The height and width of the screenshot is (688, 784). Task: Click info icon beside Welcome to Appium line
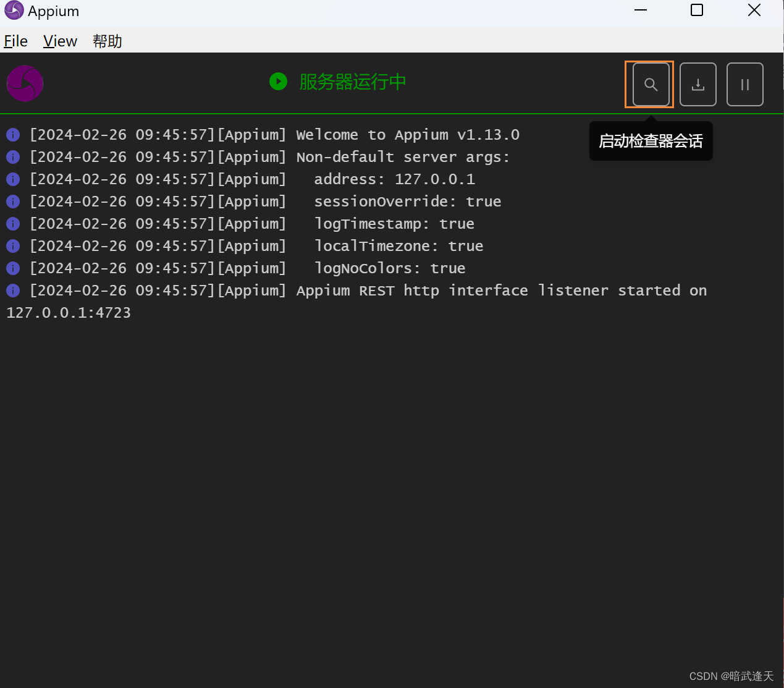[13, 135]
